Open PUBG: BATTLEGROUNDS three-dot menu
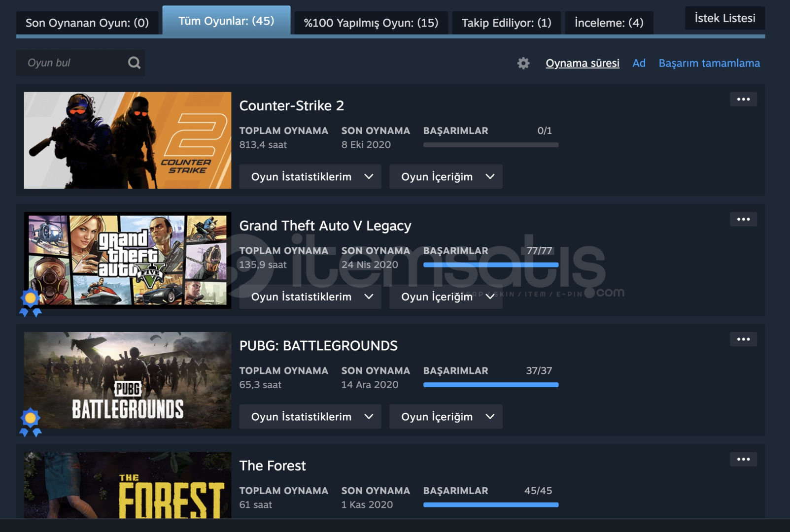This screenshot has width=790, height=532. coord(743,339)
